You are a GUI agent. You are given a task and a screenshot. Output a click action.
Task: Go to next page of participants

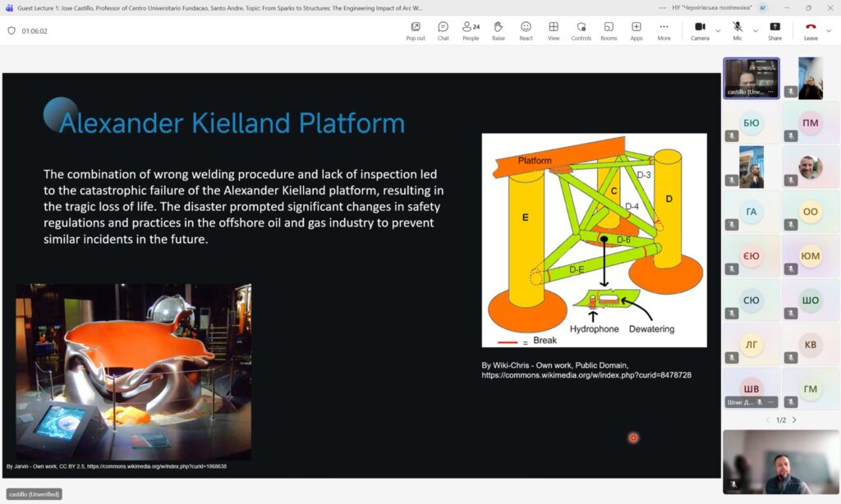[794, 419]
